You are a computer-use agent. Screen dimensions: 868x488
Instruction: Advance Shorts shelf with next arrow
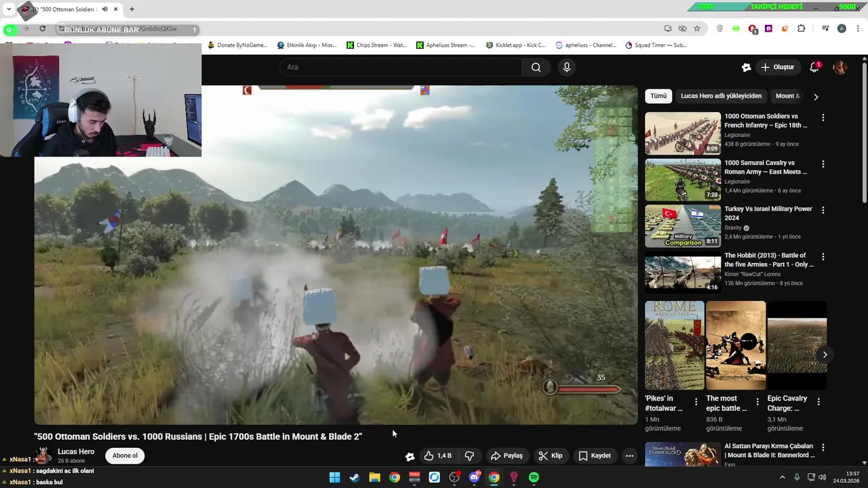coord(825,354)
